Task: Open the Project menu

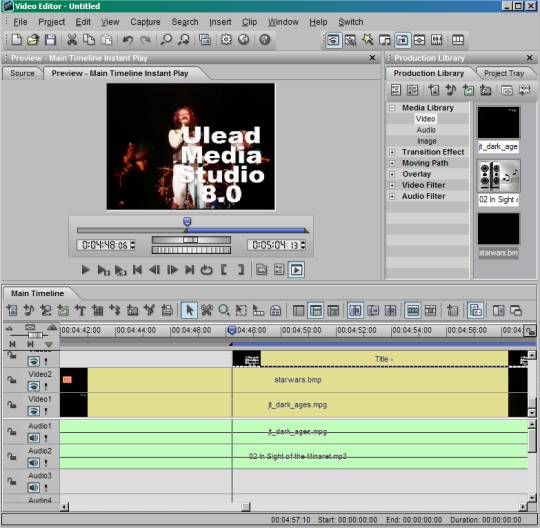Action: pyautogui.click(x=52, y=22)
